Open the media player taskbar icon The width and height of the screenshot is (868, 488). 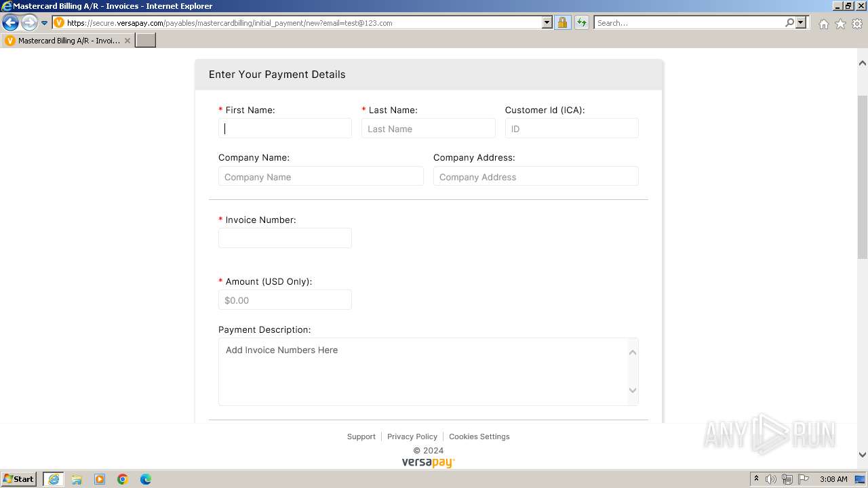tap(100, 479)
